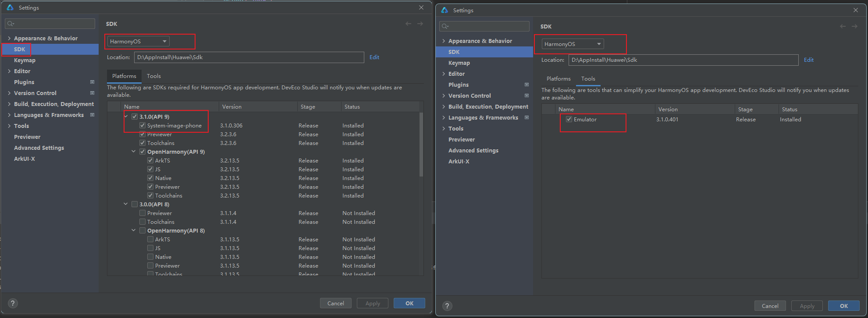The width and height of the screenshot is (868, 318).
Task: Click Cancel in right Settings window
Action: click(770, 306)
